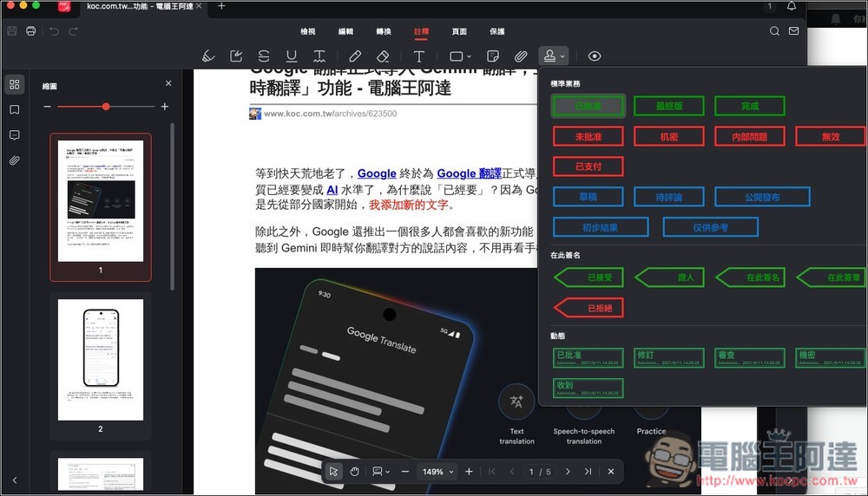The height and width of the screenshot is (496, 868).
Task: Choose the red 內部問題 stamp
Action: pyautogui.click(x=750, y=137)
